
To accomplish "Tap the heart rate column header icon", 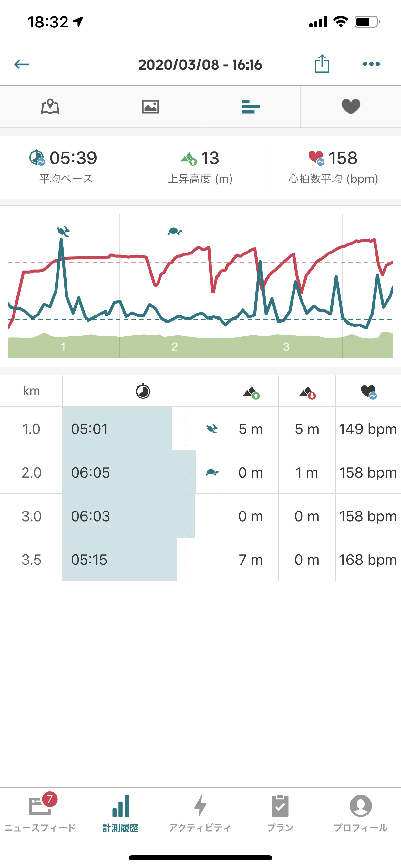I will [x=368, y=392].
